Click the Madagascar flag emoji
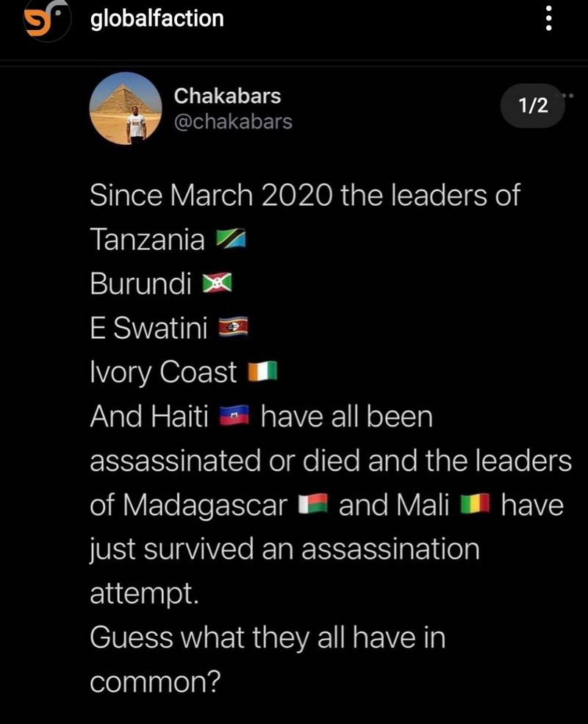 [313, 506]
